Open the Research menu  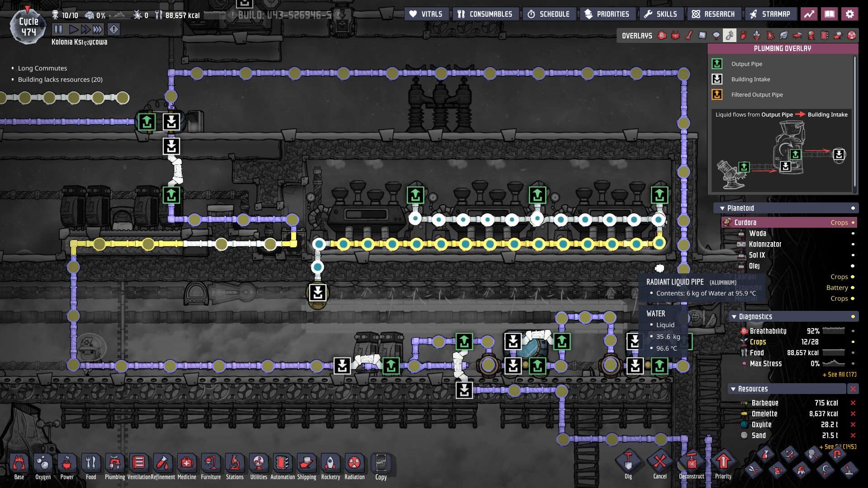coord(713,14)
